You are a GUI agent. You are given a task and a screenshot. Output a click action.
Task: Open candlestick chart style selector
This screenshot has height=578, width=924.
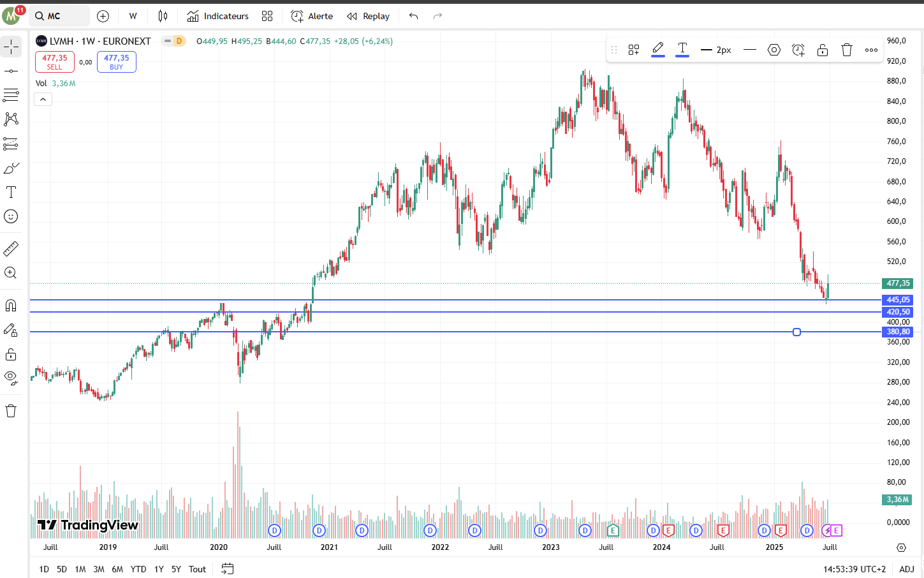pyautogui.click(x=163, y=16)
